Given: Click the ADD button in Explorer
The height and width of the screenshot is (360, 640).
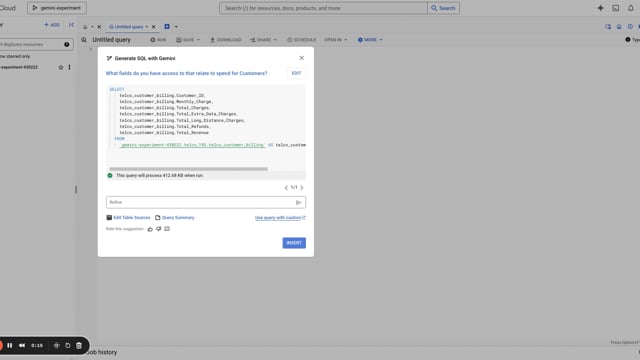Looking at the screenshot, I should point(52,25).
